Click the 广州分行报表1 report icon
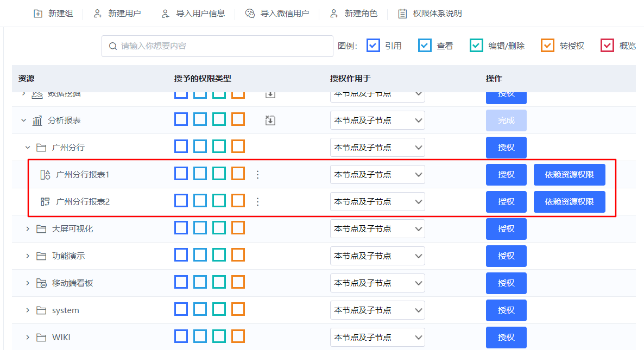644x350 pixels. coord(45,175)
